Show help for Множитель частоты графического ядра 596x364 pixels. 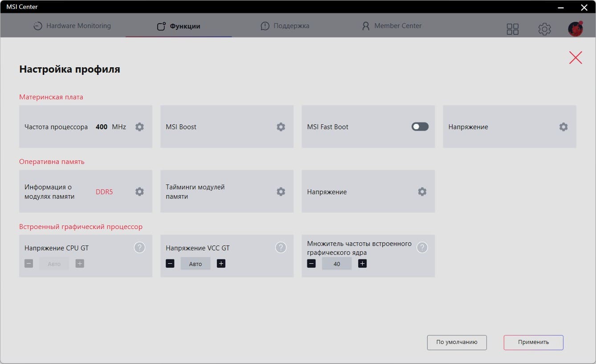point(422,248)
